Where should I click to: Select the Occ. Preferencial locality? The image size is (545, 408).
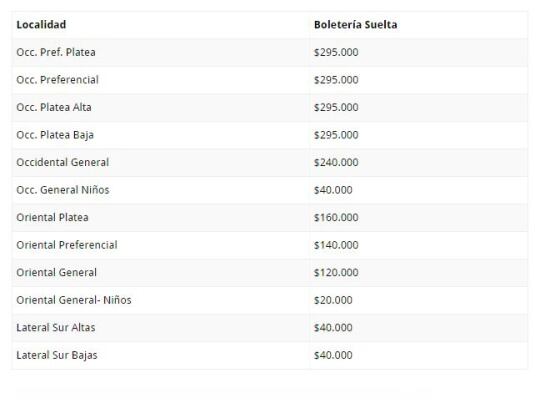click(57, 80)
